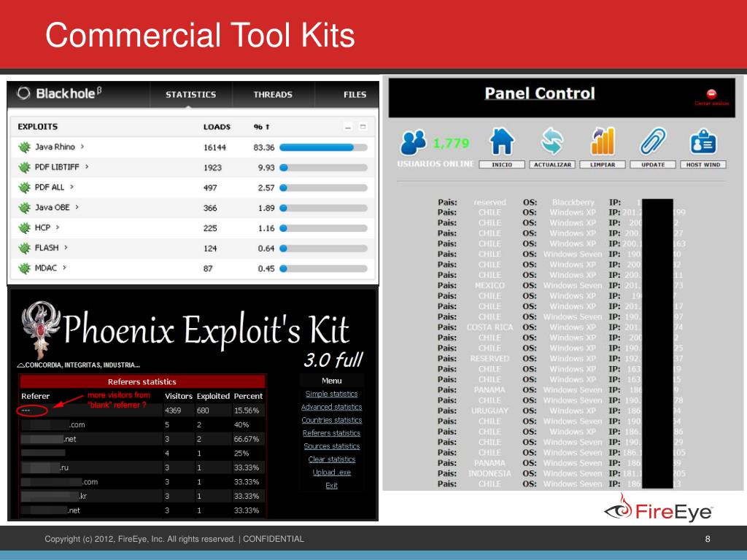
Task: Click the UPDATE button
Action: click(x=653, y=165)
